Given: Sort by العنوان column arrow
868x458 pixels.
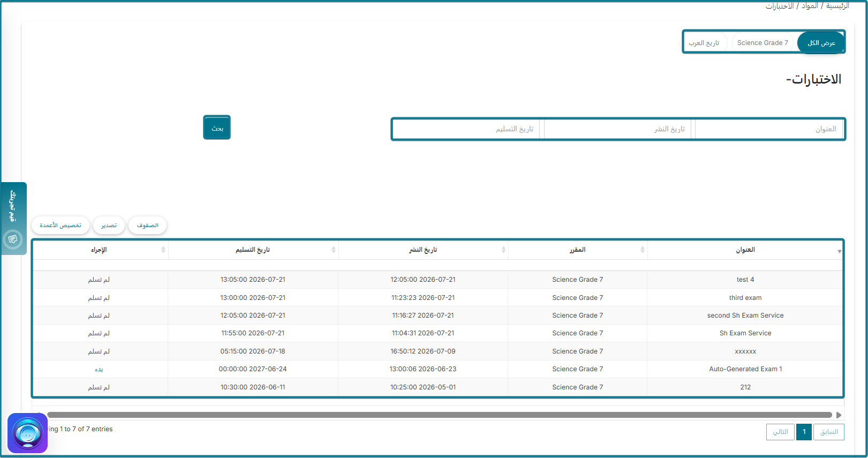Looking at the screenshot, I should point(839,251).
